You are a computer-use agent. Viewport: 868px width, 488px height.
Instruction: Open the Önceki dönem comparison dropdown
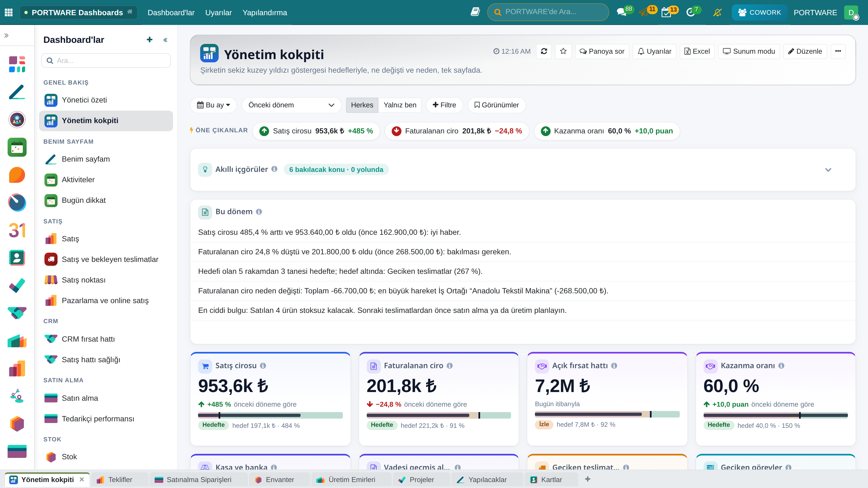pos(292,105)
